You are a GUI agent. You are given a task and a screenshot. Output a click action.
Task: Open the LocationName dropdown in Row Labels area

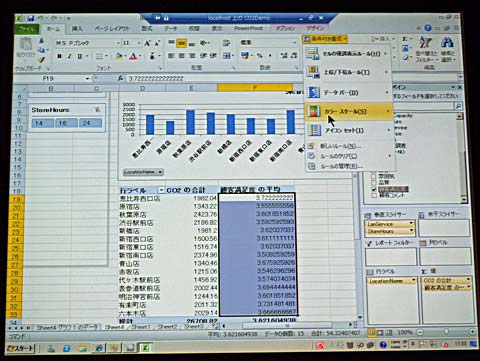[414, 281]
